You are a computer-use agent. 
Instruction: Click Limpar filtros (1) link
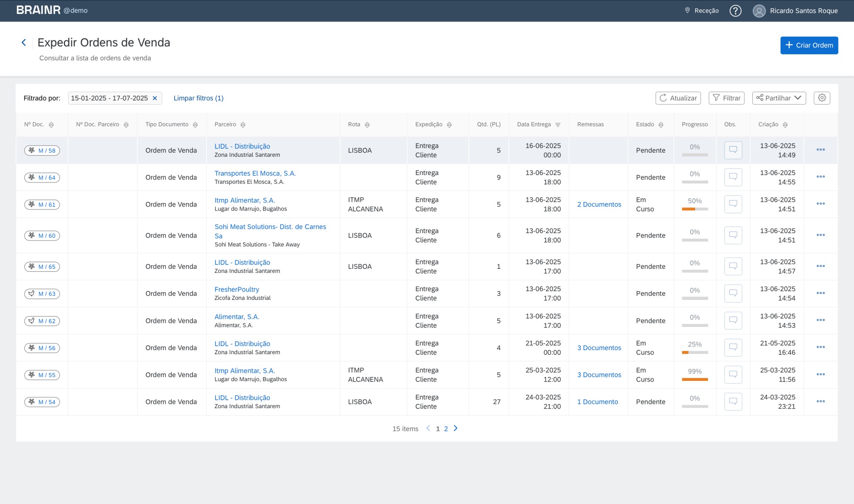tap(198, 98)
